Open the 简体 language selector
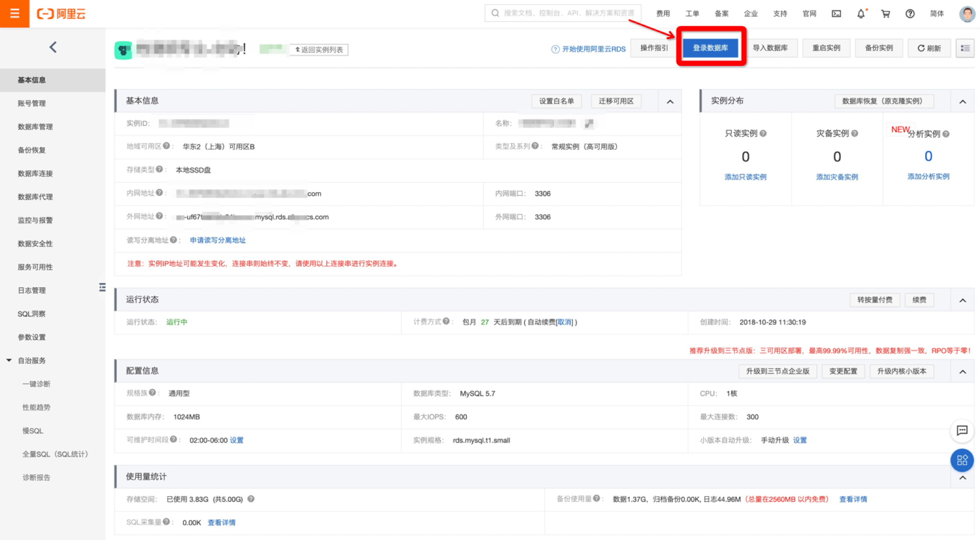The width and height of the screenshot is (980, 540). 937,14
